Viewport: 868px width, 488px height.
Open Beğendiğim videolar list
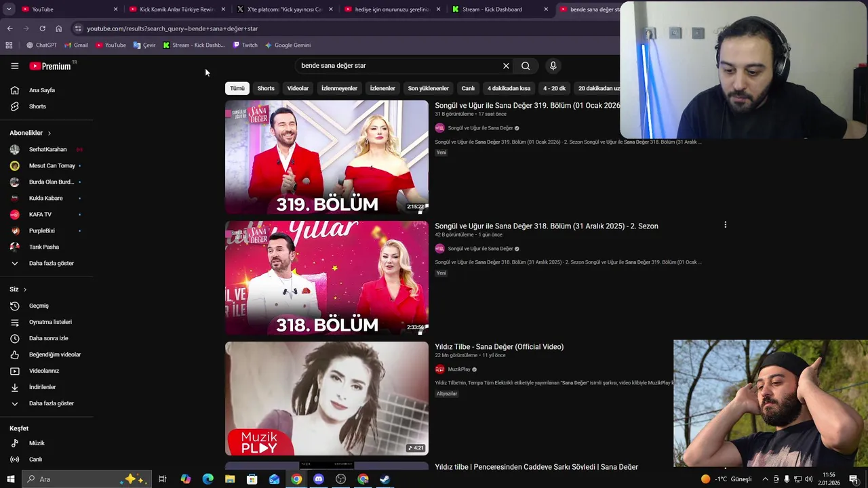[x=54, y=354]
